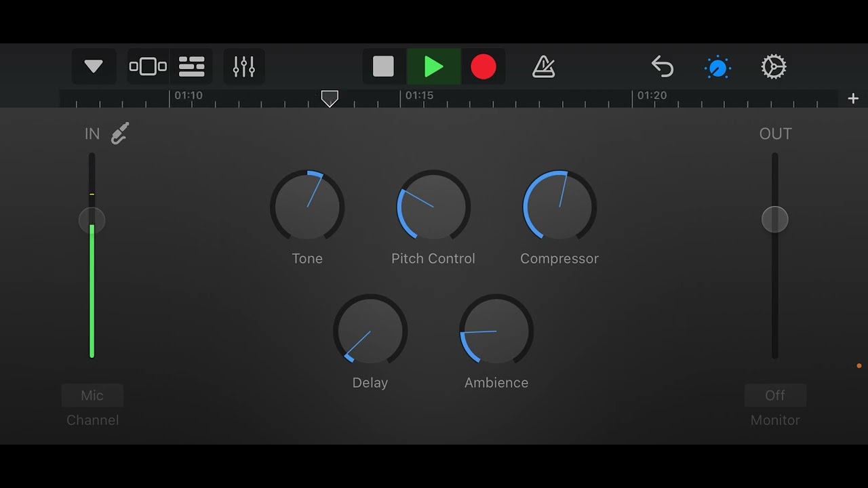Click the Tone label
868x488 pixels.
pyautogui.click(x=307, y=258)
